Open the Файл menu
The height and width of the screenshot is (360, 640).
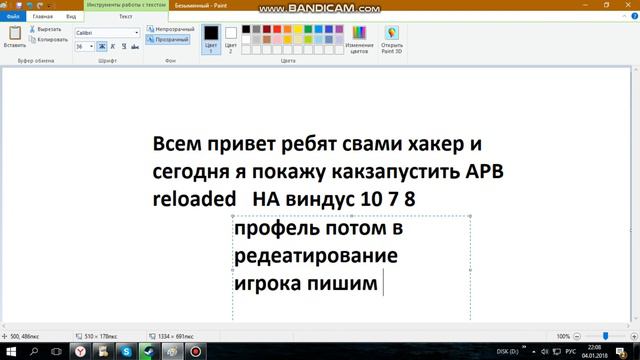[x=13, y=16]
